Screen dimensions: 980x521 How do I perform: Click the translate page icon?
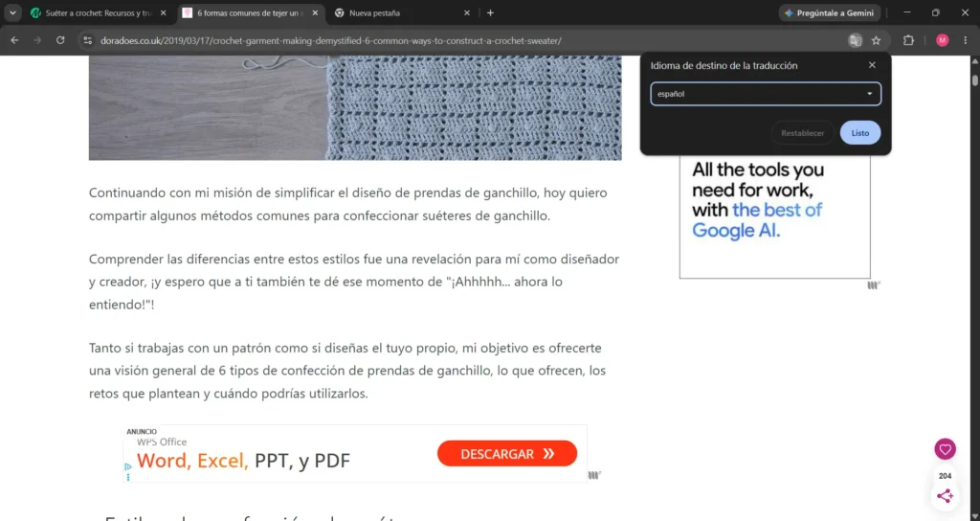[x=855, y=40]
